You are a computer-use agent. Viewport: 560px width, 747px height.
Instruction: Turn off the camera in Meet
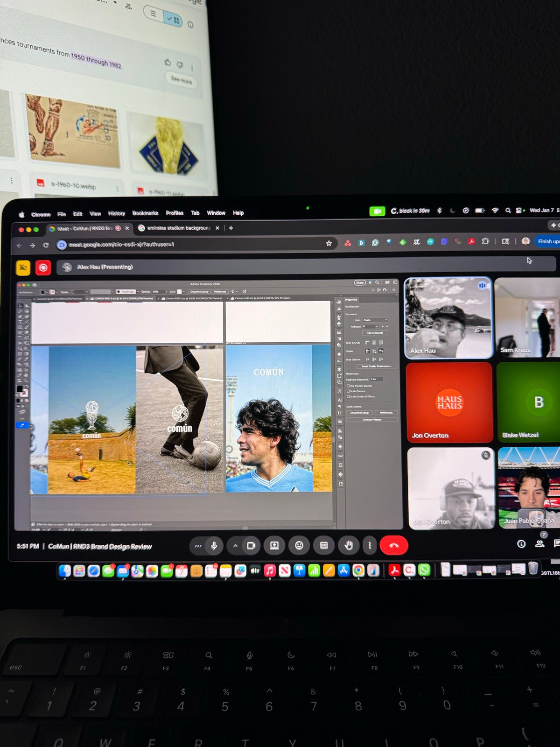[251, 545]
